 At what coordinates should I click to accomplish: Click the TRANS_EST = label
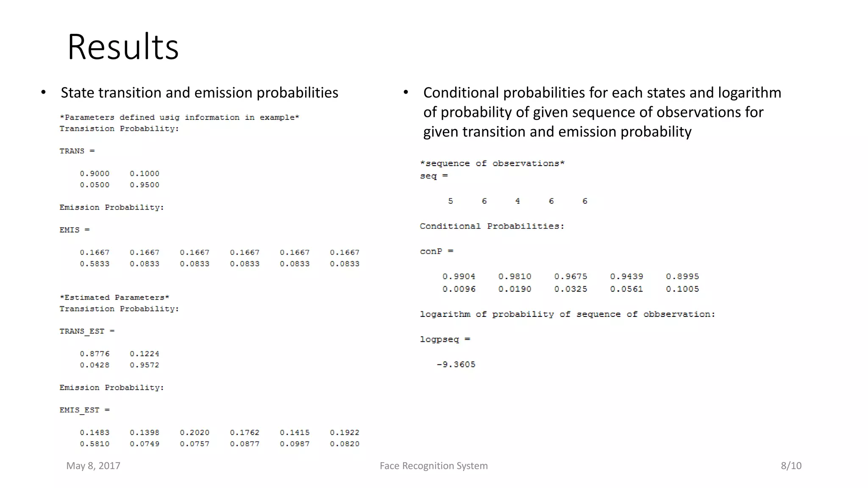click(x=87, y=331)
